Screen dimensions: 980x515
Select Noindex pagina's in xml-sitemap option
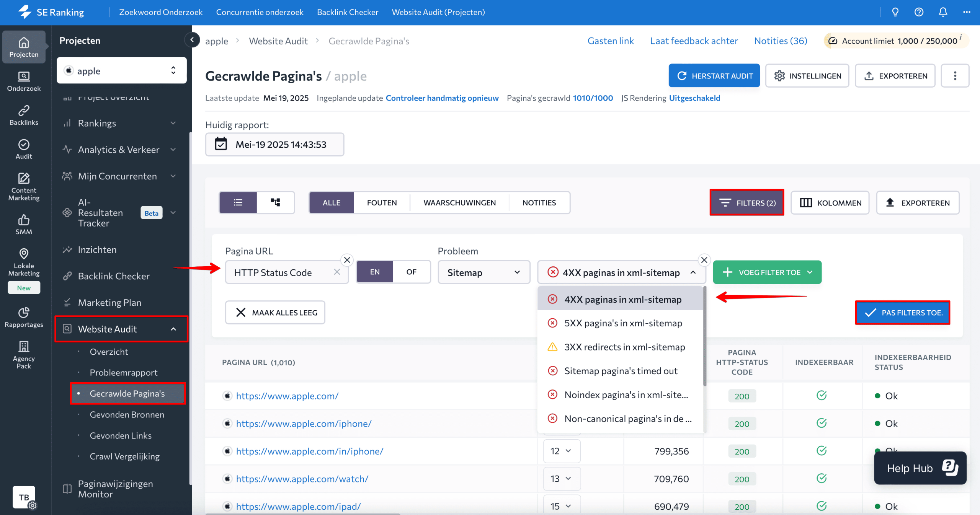620,395
